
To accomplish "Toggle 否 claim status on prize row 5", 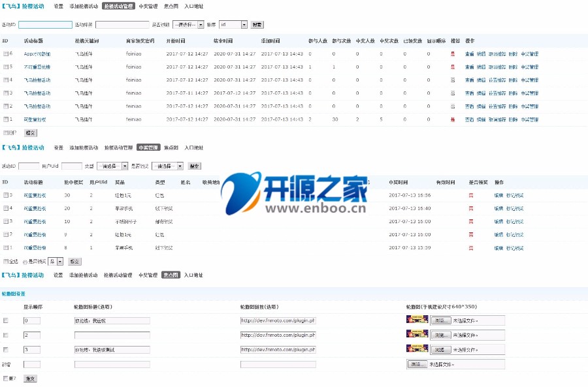I will click(472, 194).
